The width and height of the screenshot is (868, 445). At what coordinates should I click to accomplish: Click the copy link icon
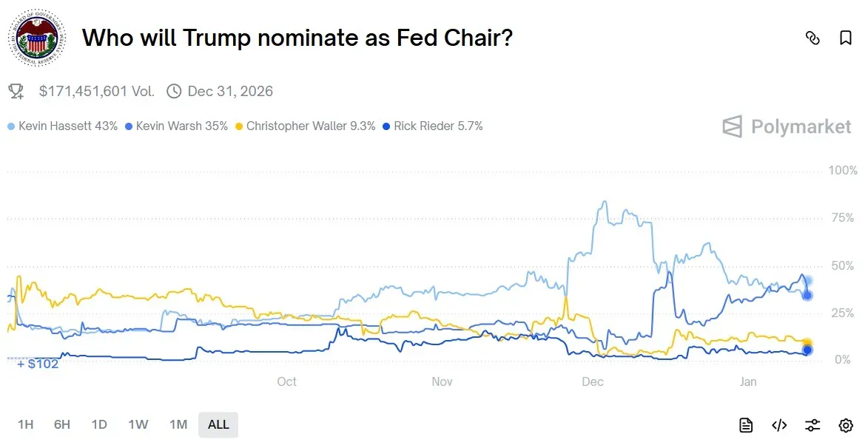pos(813,38)
